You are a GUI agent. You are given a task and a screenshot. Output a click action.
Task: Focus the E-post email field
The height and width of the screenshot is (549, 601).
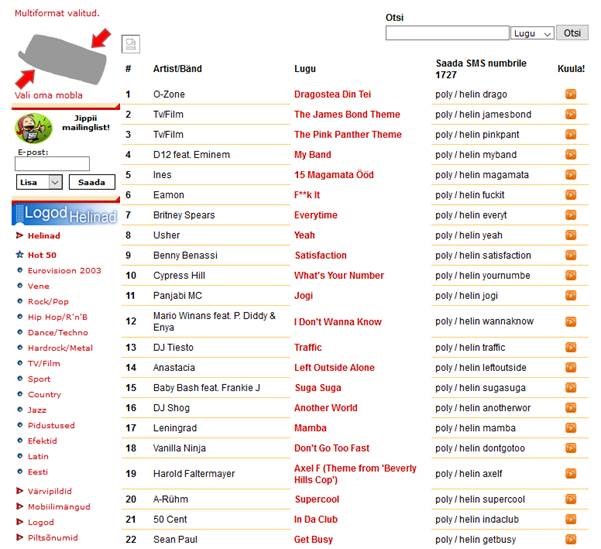pyautogui.click(x=52, y=164)
